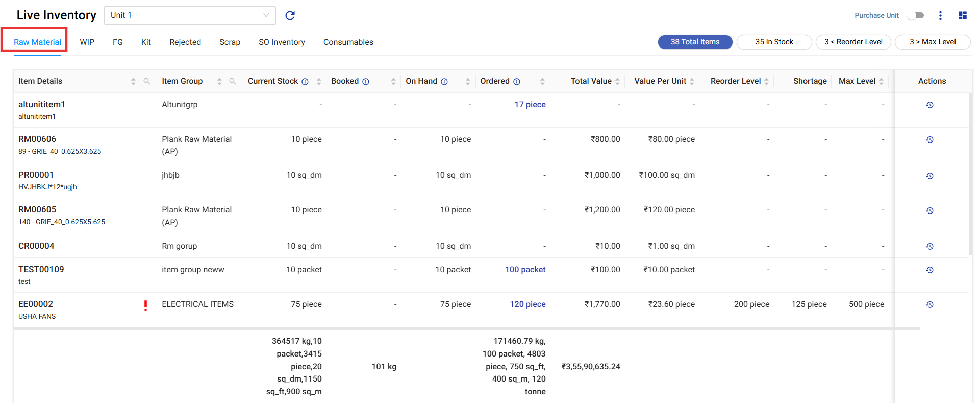Switch to the WIP tab
Image resolution: width=980 pixels, height=403 pixels.
pyautogui.click(x=87, y=42)
